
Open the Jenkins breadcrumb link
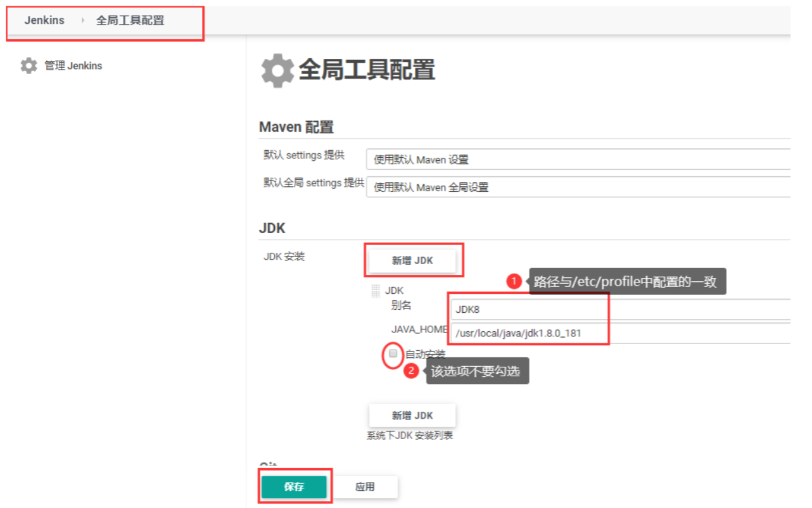[x=44, y=20]
